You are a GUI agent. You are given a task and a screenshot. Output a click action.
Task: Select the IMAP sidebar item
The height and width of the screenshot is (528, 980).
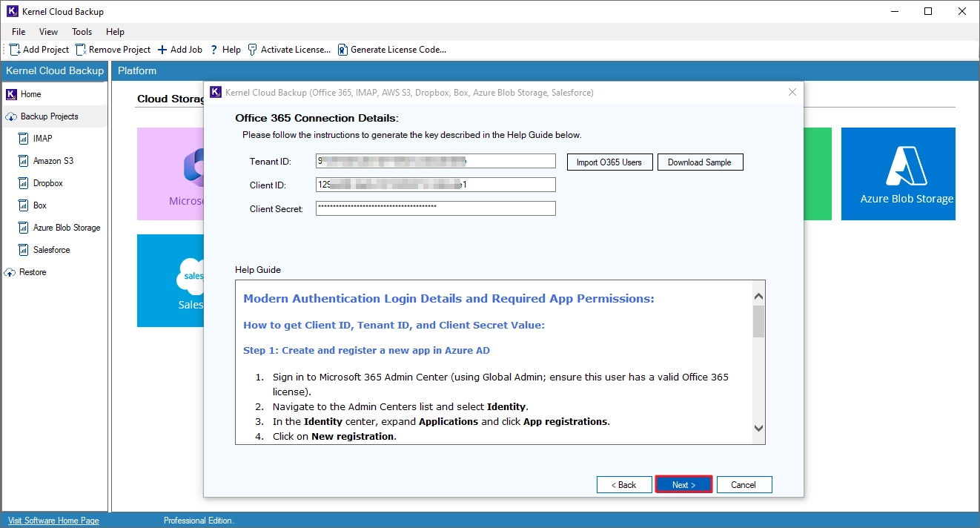pos(43,139)
